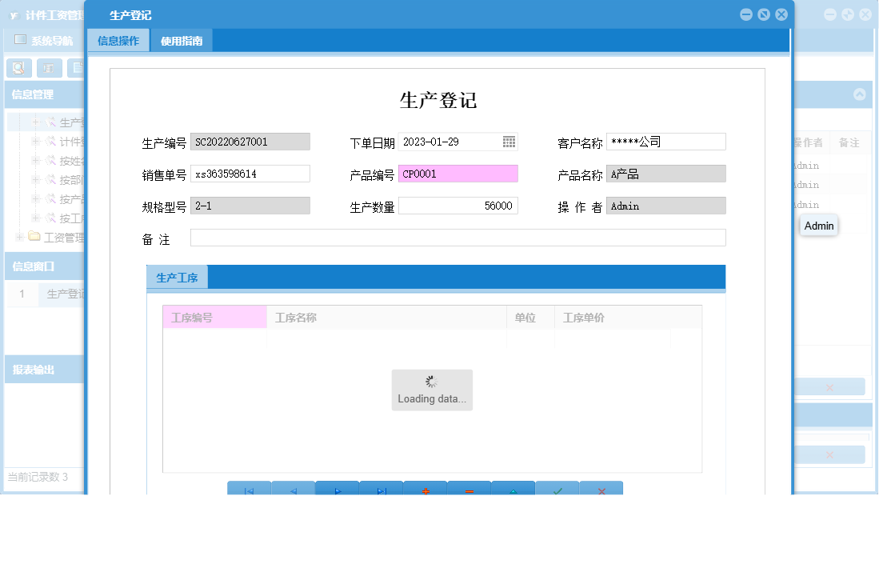This screenshot has height=588, width=879.
Task: Click the 工序编号 highlighted column header
Action: (x=214, y=317)
